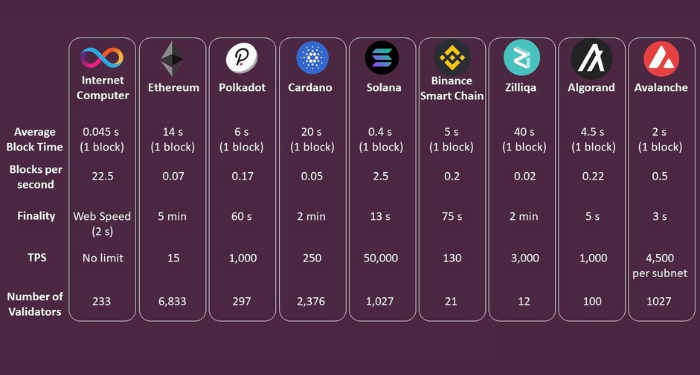This screenshot has width=700, height=375.
Task: Select the Number of Validators row label
Action: tap(35, 304)
